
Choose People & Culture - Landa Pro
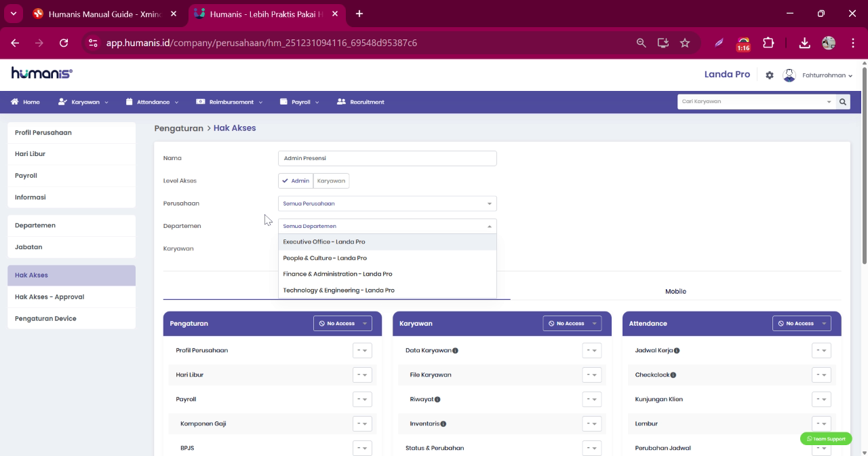[x=387, y=259]
